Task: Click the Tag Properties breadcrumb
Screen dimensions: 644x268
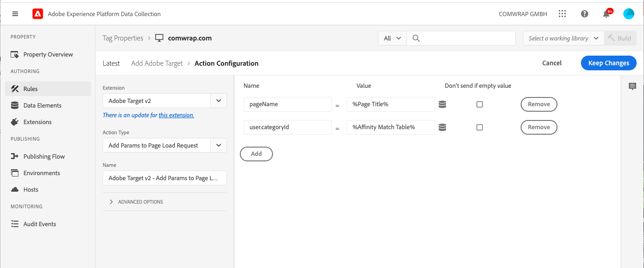Action: coord(123,38)
